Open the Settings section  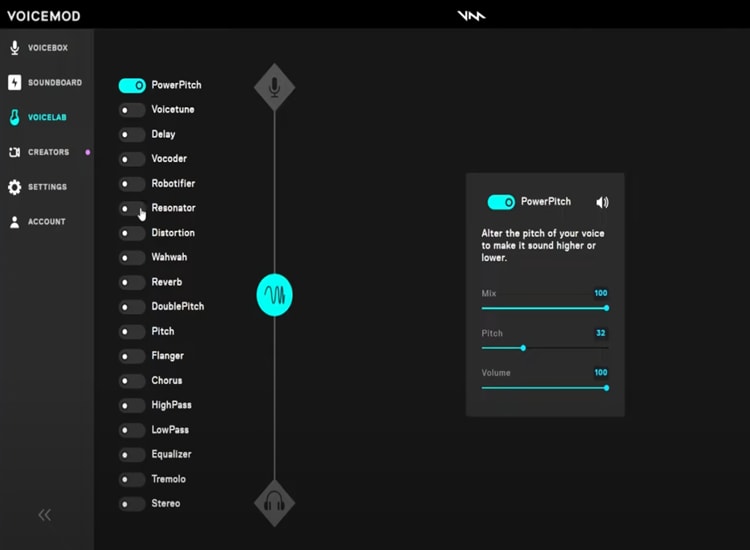tap(47, 187)
